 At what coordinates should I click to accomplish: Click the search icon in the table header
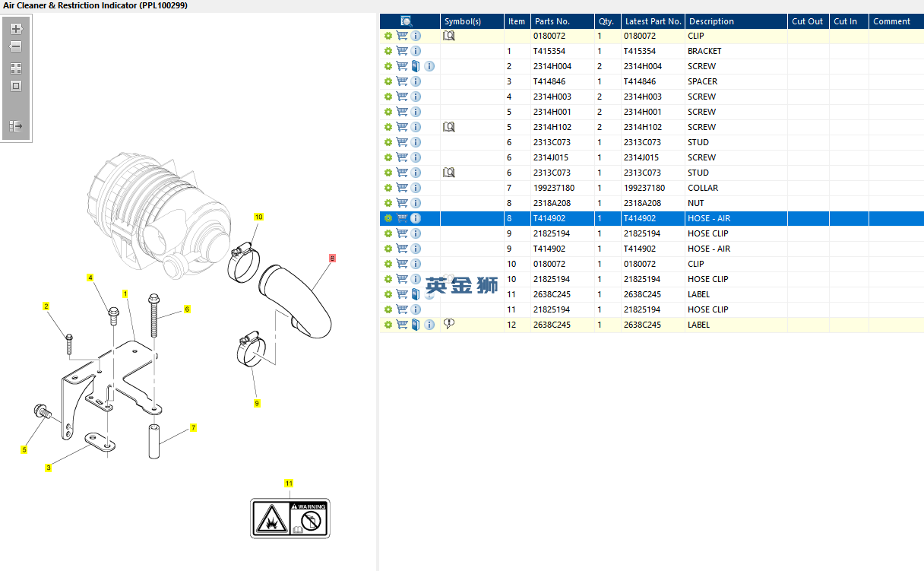tap(406, 21)
